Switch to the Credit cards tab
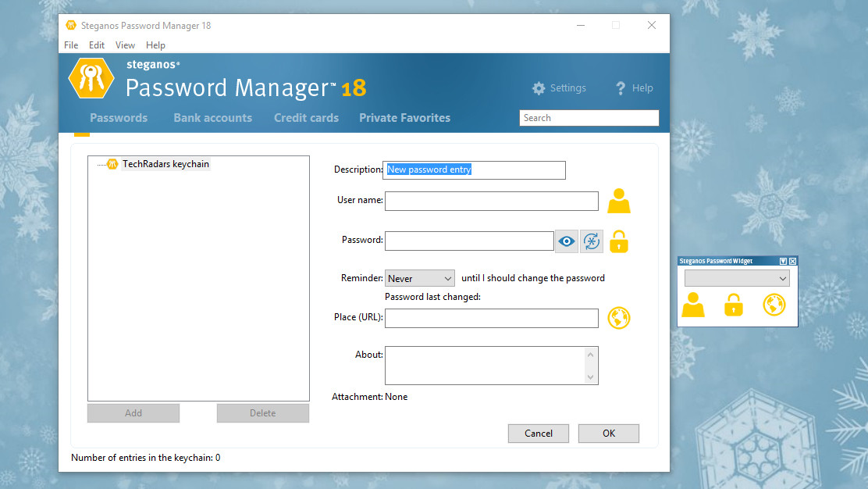868x489 pixels. point(306,118)
